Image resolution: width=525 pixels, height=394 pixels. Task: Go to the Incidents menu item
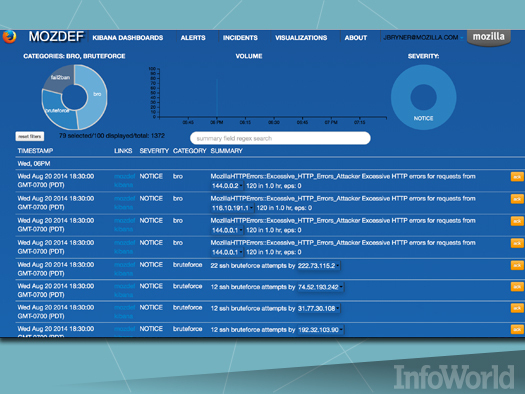[x=240, y=38]
